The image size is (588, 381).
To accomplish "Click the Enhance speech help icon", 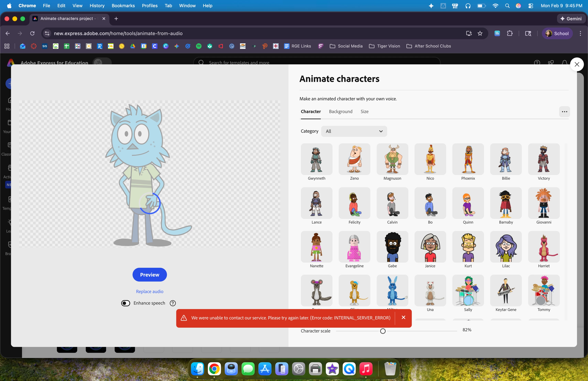I will coord(173,303).
